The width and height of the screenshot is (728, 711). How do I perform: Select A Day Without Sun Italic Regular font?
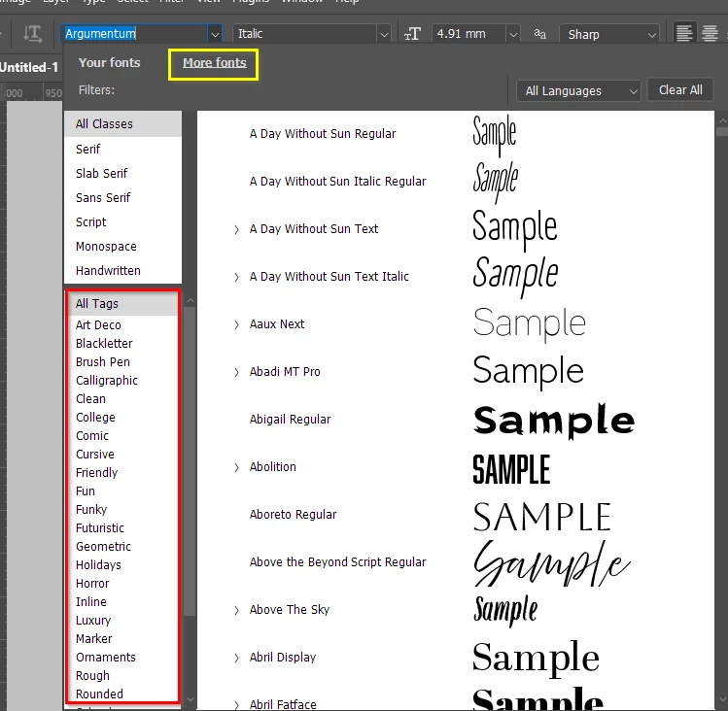(x=337, y=182)
